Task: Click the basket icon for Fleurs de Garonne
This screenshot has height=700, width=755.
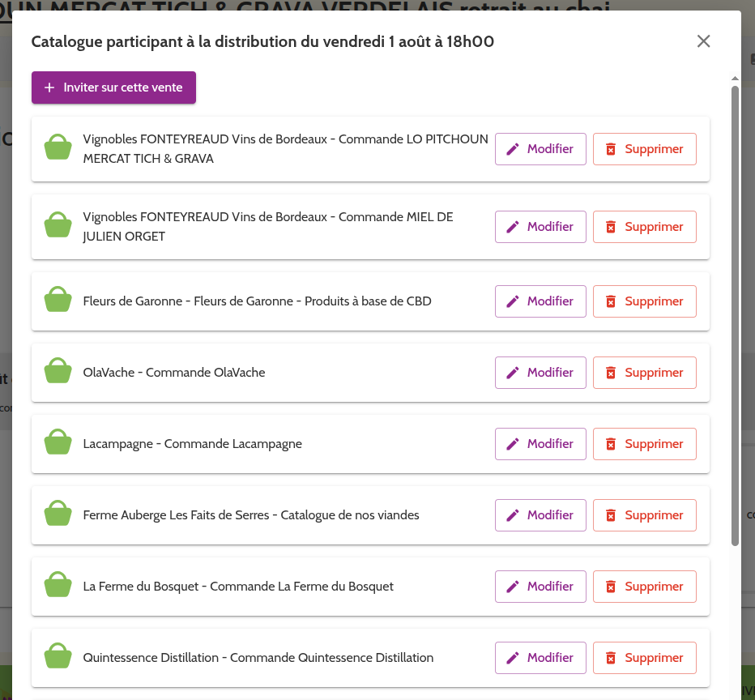Action: tap(58, 301)
